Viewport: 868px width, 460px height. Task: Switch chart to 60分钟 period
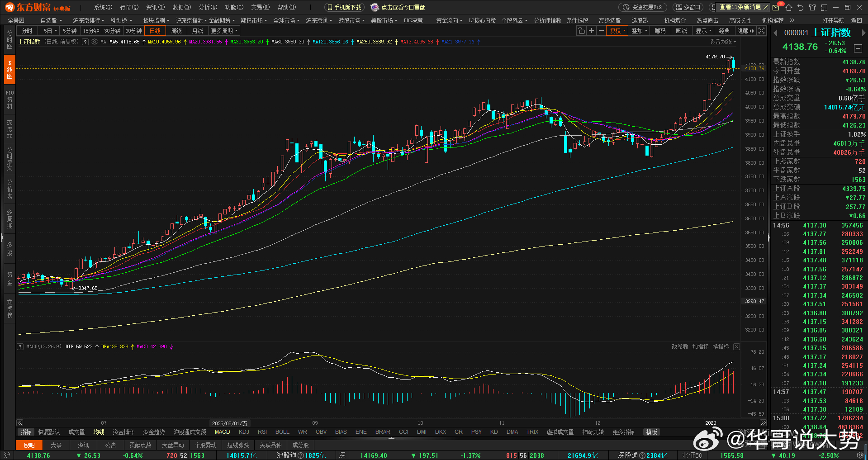tap(133, 31)
